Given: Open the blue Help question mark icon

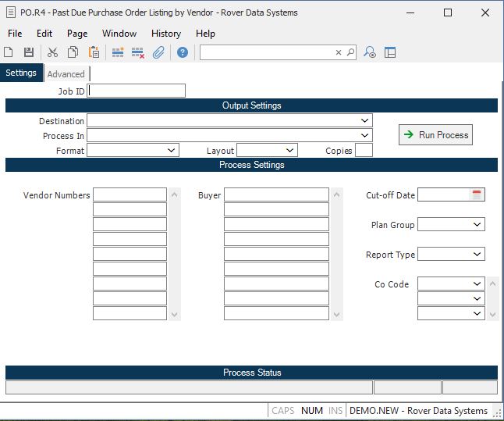Looking at the screenshot, I should pos(183,52).
